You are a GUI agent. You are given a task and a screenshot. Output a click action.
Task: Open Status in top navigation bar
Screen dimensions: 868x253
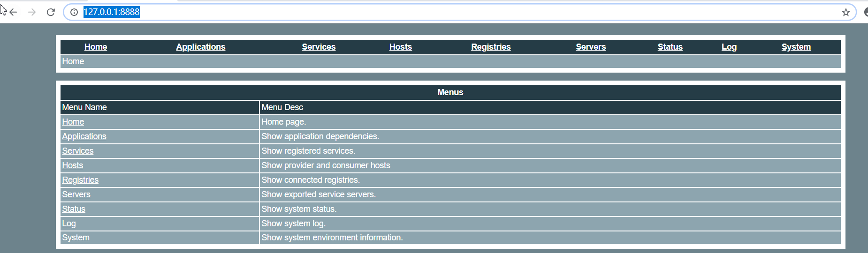(670, 47)
